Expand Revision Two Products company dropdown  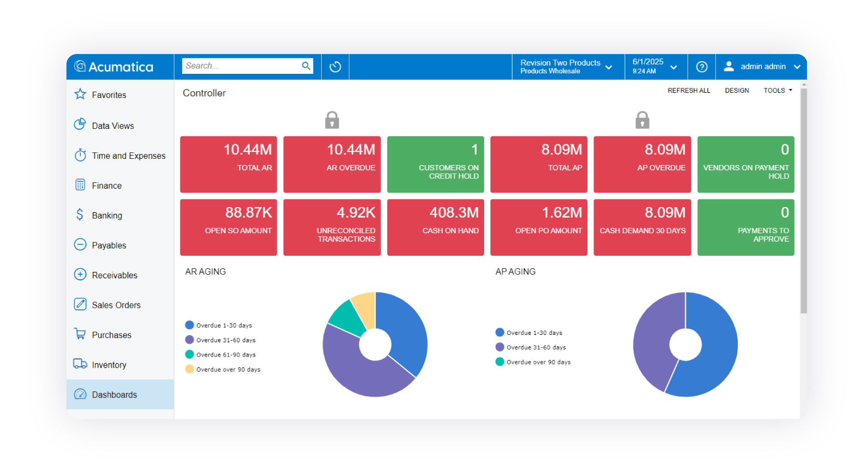609,67
